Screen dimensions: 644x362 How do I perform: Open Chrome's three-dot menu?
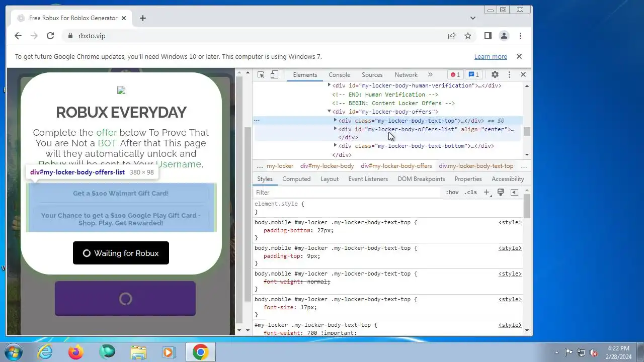coord(520,36)
